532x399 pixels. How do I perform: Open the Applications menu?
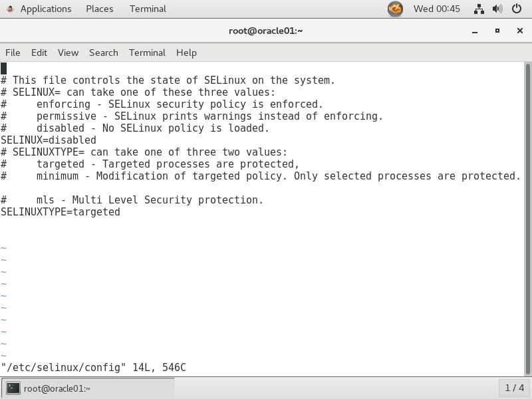[46, 9]
